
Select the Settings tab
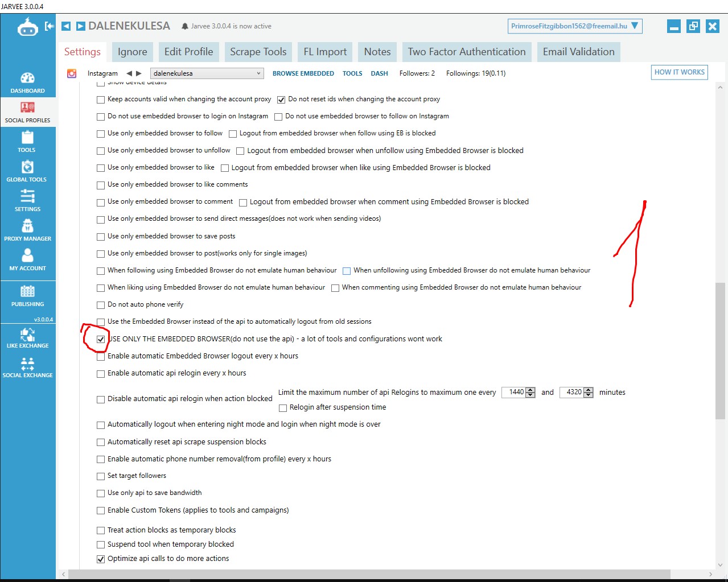point(83,52)
